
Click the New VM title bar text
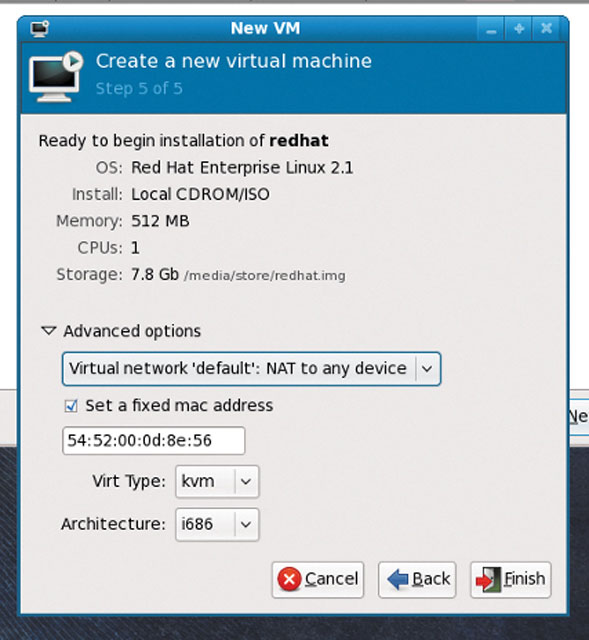265,29
